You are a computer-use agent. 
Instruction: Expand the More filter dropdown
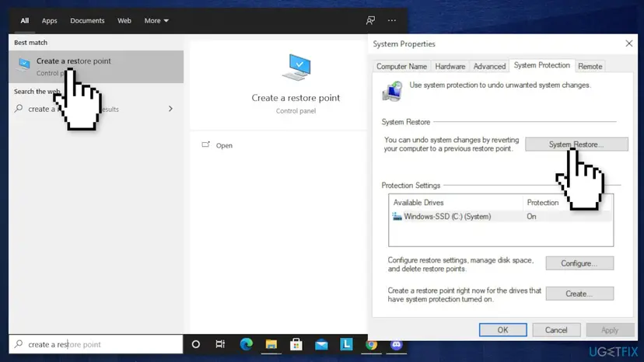[x=156, y=20]
